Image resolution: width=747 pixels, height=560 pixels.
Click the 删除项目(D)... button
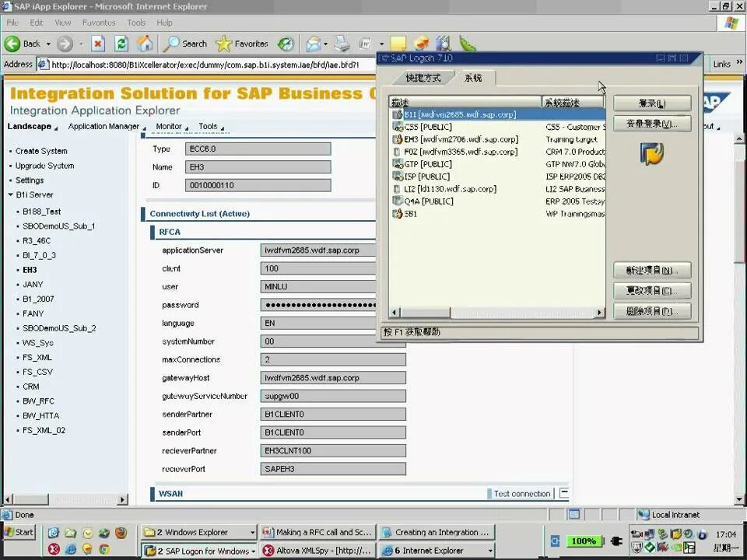tap(652, 311)
